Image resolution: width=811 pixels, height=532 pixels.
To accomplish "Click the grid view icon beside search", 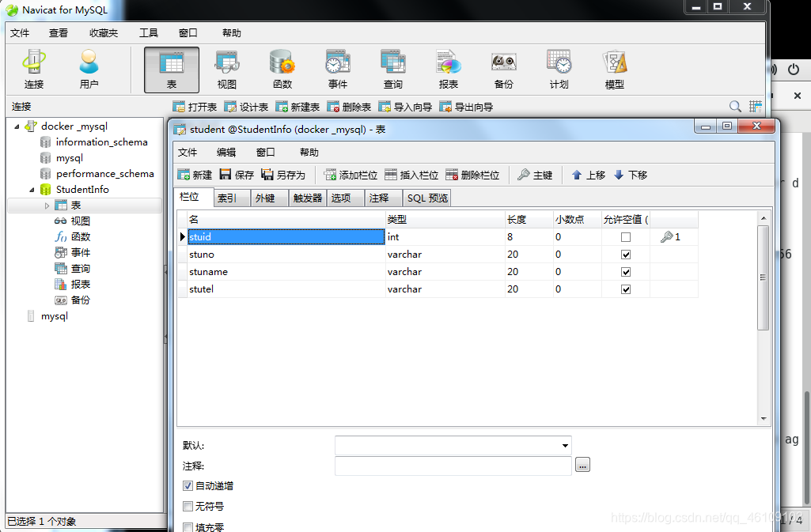I will pyautogui.click(x=755, y=107).
